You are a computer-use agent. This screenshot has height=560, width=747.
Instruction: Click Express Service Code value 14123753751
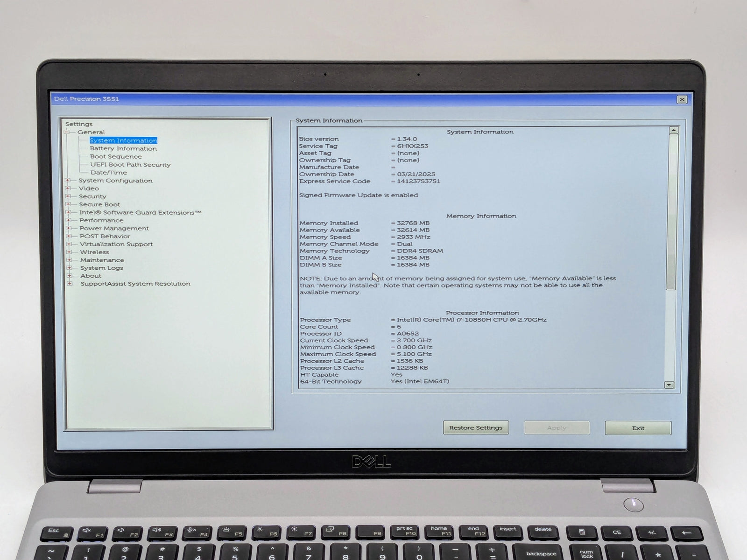[x=418, y=181]
